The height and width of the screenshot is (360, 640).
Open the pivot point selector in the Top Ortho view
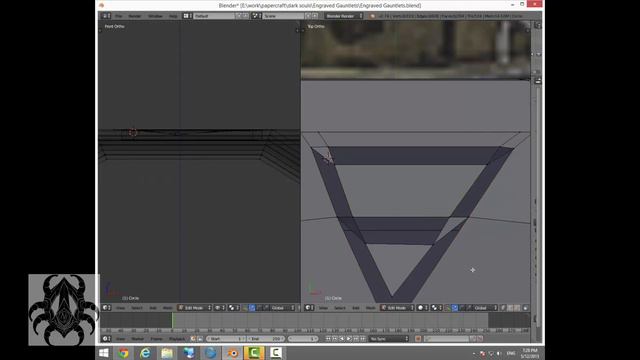[437, 308]
